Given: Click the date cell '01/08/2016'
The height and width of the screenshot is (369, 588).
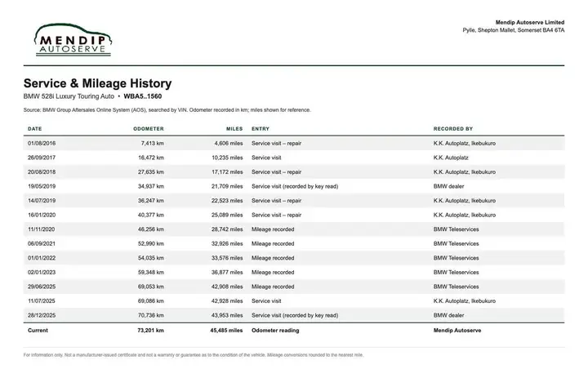Looking at the screenshot, I should (42, 143).
